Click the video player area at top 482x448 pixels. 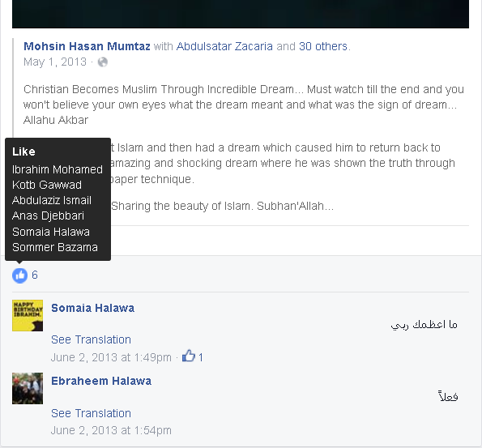241,14
